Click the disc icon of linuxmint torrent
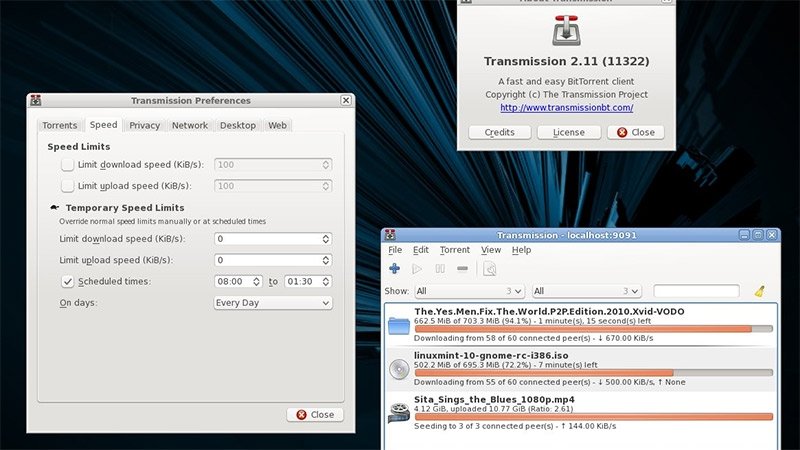The height and width of the screenshot is (450, 800). 399,369
